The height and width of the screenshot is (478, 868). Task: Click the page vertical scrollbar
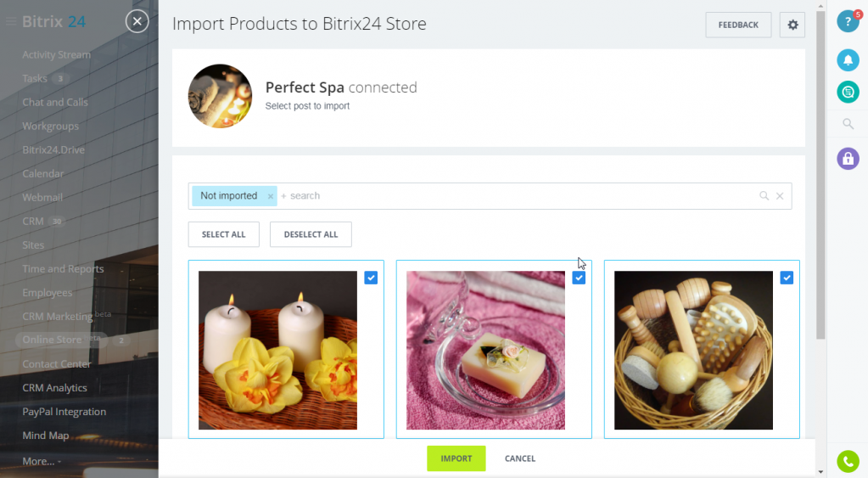click(x=820, y=174)
